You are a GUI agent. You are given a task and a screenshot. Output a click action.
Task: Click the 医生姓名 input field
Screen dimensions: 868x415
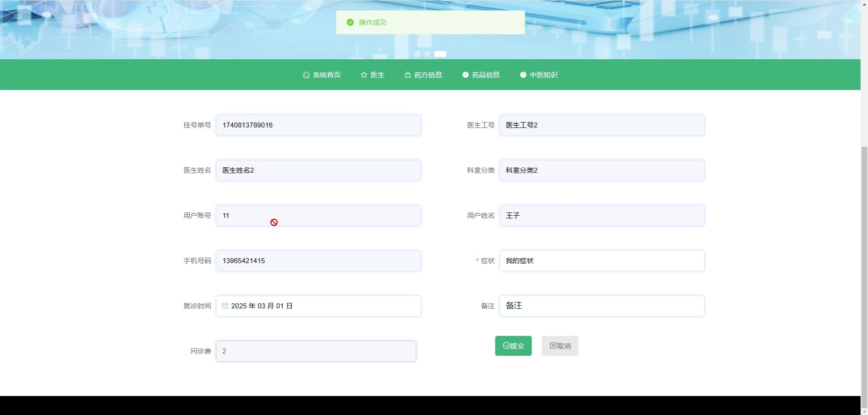(x=318, y=170)
